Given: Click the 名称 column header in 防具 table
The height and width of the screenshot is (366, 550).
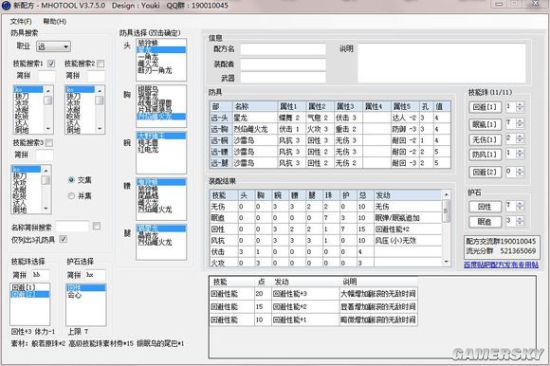Looking at the screenshot, I should (255, 106).
